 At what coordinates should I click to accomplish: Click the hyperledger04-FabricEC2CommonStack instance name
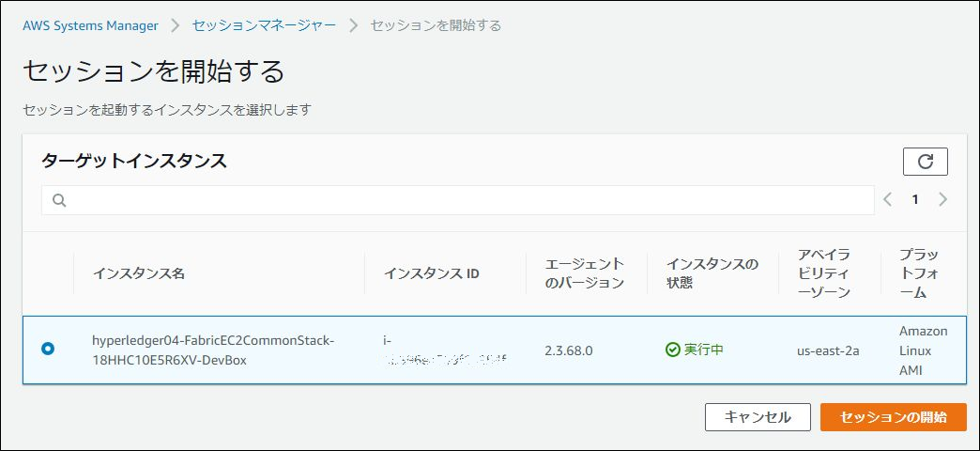click(213, 350)
